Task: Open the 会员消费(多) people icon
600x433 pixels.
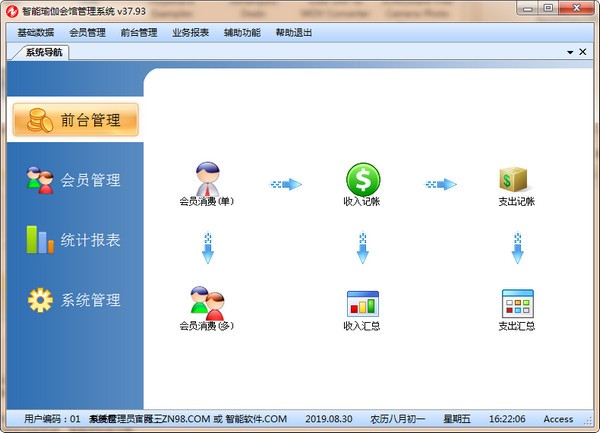Action: tap(207, 303)
